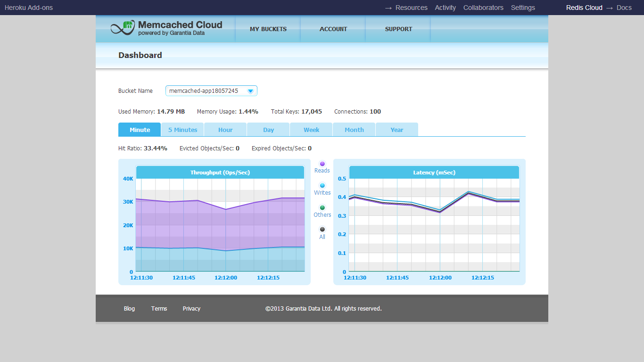
Task: Open the Heroku Resources link
Action: (411, 8)
